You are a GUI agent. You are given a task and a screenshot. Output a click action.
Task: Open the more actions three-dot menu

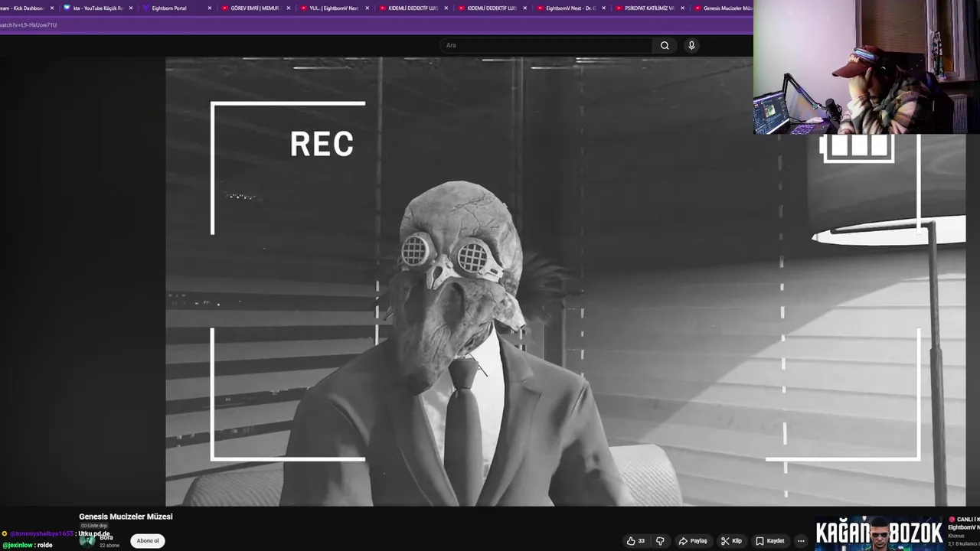point(801,540)
